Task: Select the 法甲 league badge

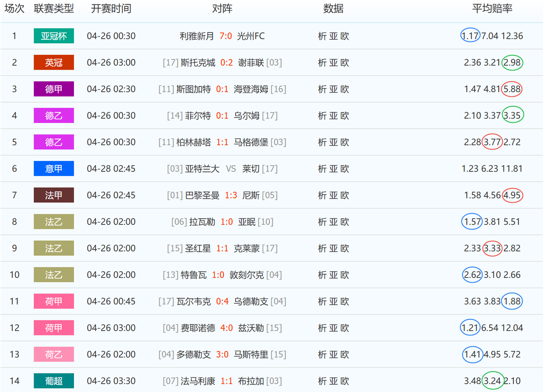Action: click(x=54, y=195)
